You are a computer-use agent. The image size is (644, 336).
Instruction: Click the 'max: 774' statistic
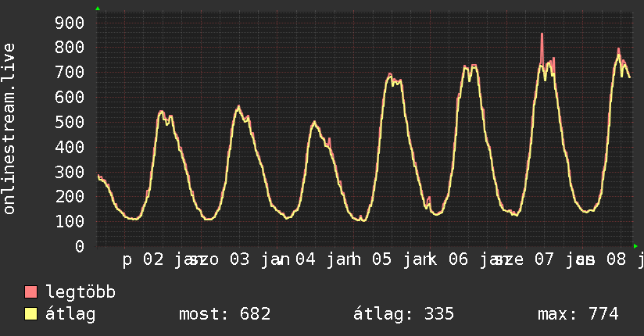578,314
